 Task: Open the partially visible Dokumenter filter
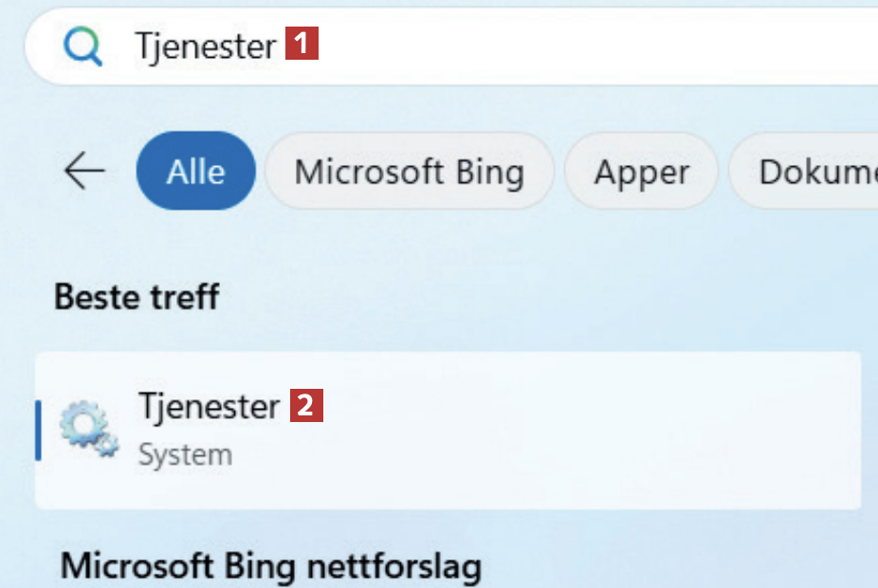coord(814,172)
